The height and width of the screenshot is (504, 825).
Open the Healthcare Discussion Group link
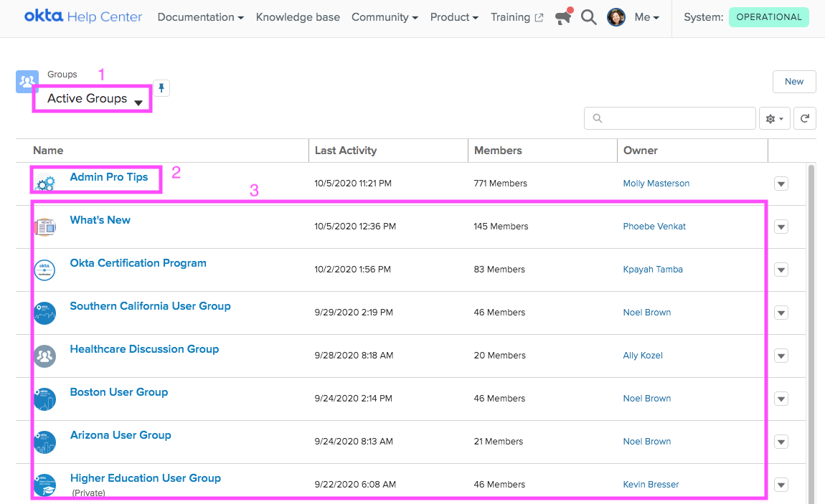click(144, 349)
